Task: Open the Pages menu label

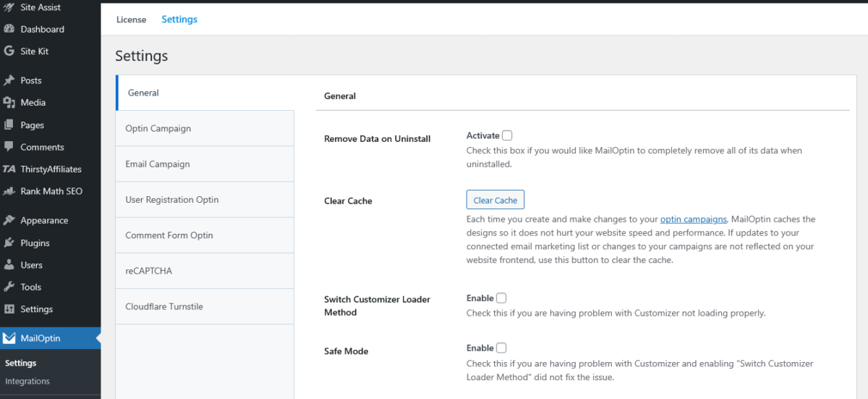Action: (x=32, y=125)
